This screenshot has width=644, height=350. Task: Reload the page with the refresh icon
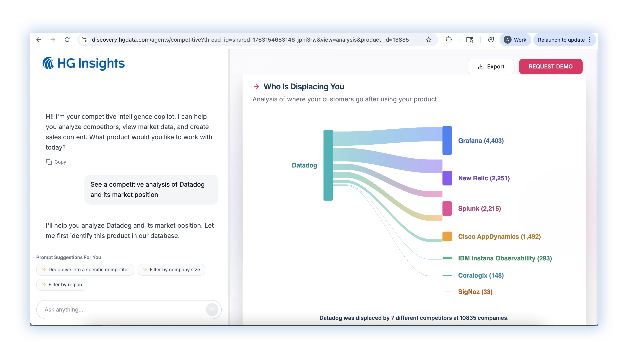[x=67, y=40]
